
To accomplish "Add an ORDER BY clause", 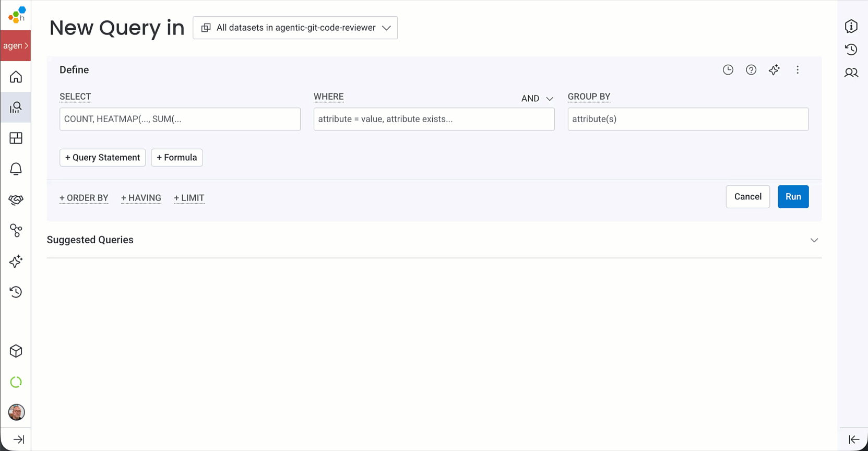I will (84, 198).
